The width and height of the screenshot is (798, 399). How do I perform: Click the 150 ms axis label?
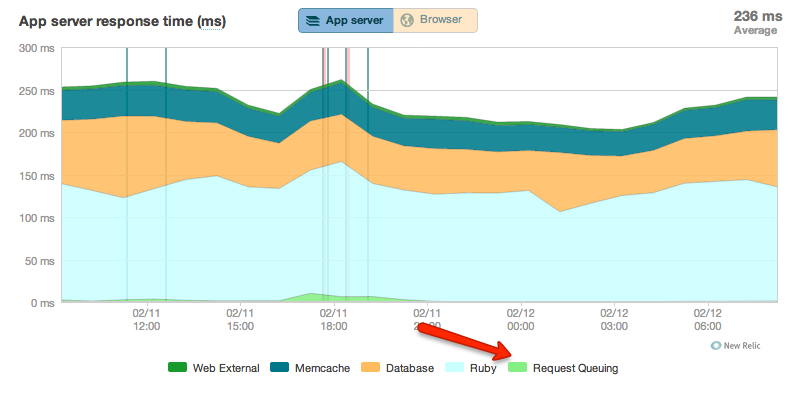[36, 176]
